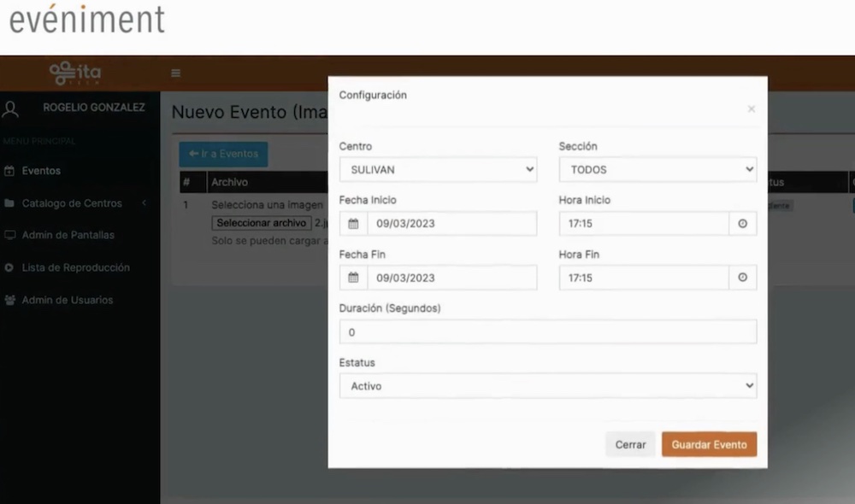This screenshot has width=855, height=504.
Task: Go to Admin de Pantallas menu item
Action: (68, 235)
